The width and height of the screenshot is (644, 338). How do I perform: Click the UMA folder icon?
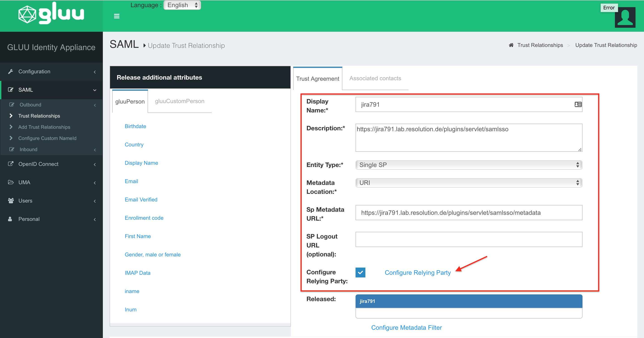(11, 182)
